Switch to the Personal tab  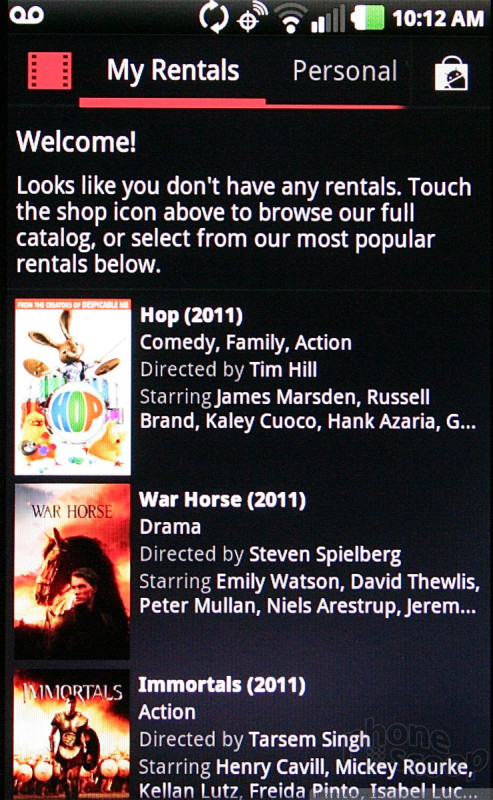(x=344, y=71)
